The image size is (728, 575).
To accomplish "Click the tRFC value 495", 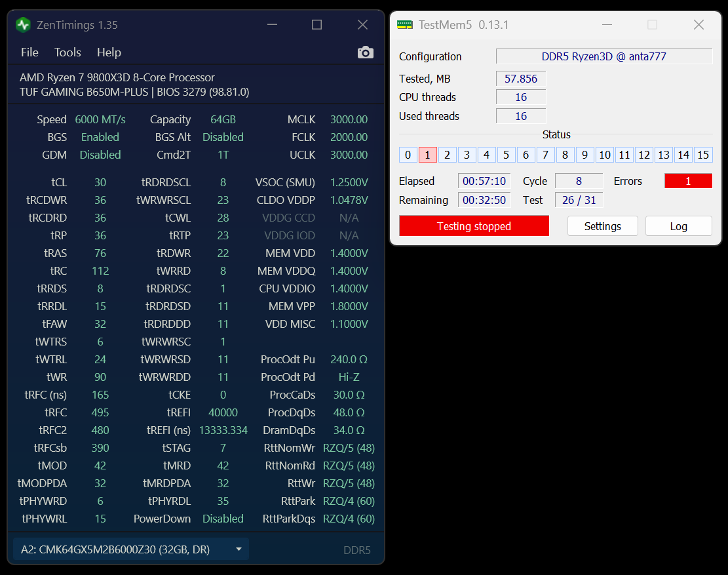I will coord(100,412).
